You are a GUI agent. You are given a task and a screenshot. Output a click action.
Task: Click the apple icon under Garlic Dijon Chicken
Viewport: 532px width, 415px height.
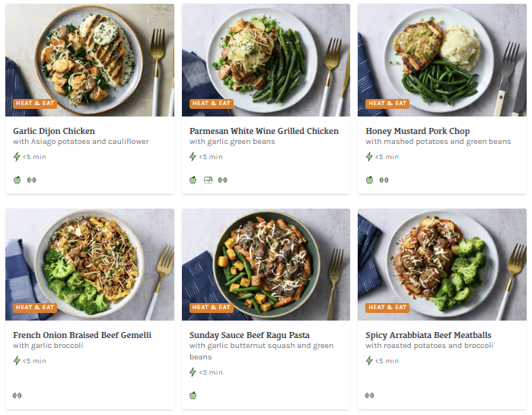(17, 180)
